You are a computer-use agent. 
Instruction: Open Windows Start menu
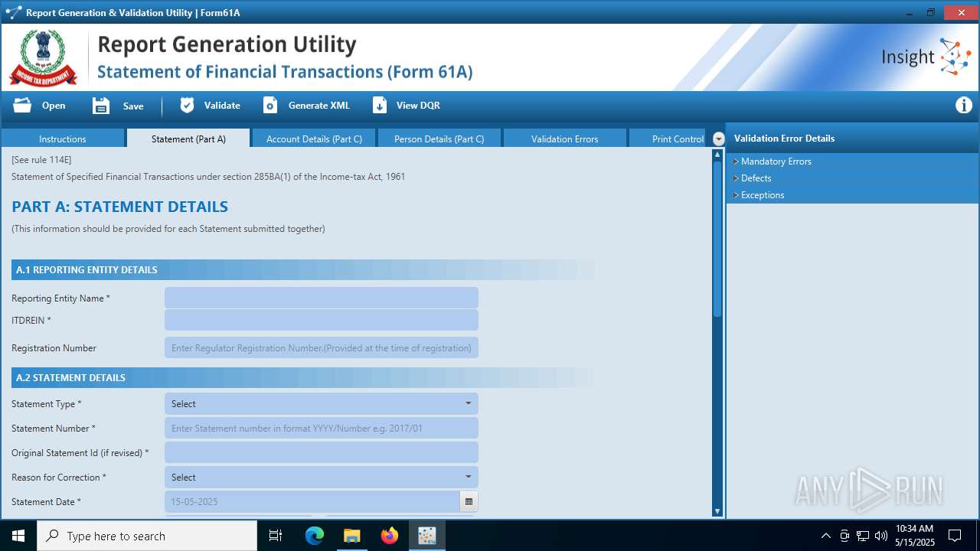18,536
